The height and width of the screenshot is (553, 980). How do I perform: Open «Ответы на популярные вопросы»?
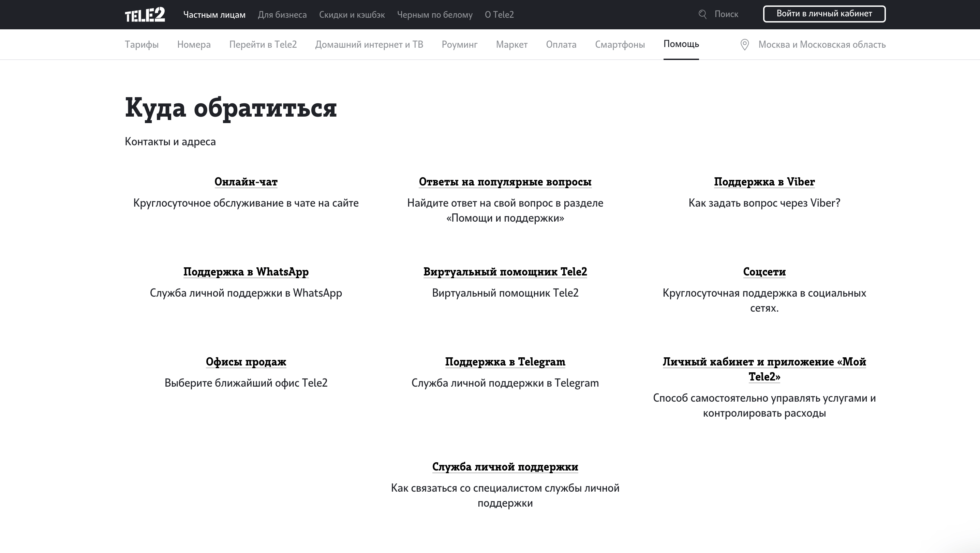point(505,182)
